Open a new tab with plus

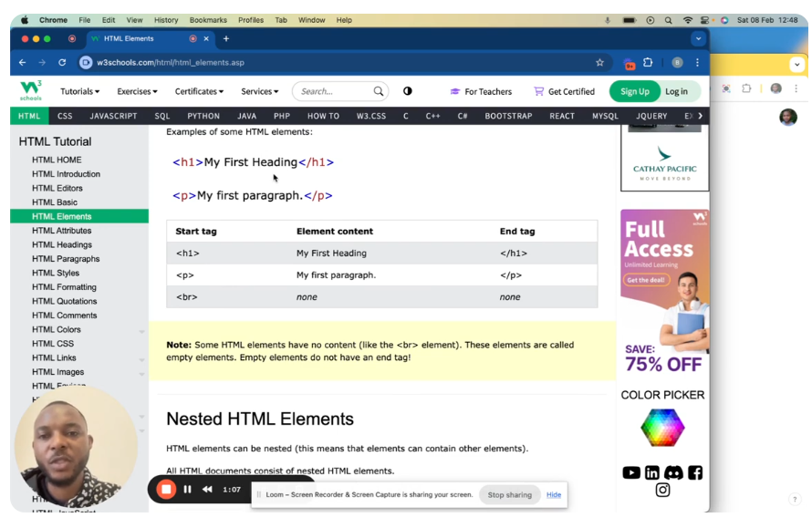pos(225,39)
